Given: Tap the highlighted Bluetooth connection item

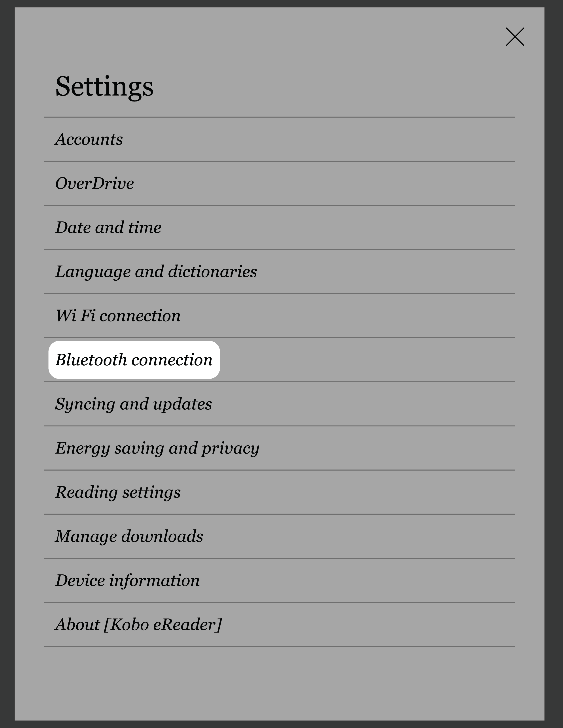Looking at the screenshot, I should [134, 360].
